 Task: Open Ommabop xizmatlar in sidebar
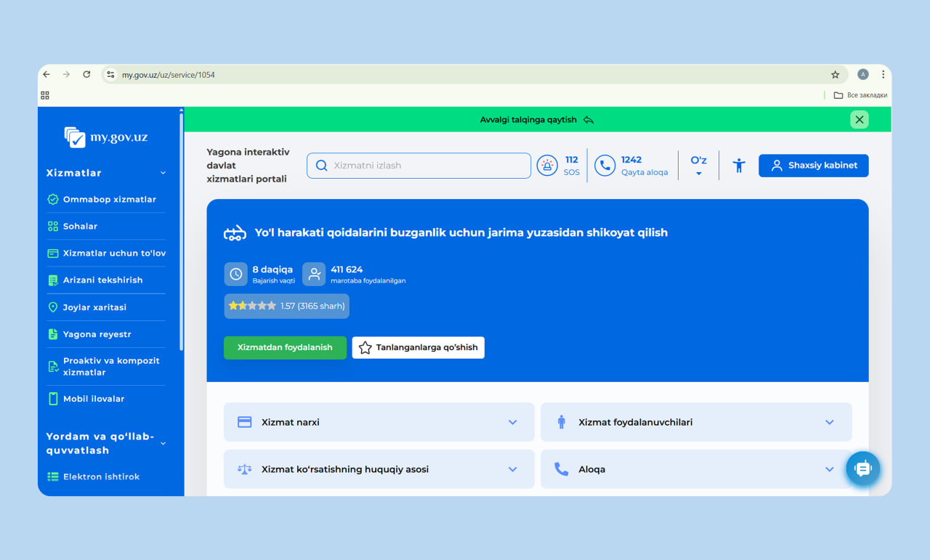109,199
